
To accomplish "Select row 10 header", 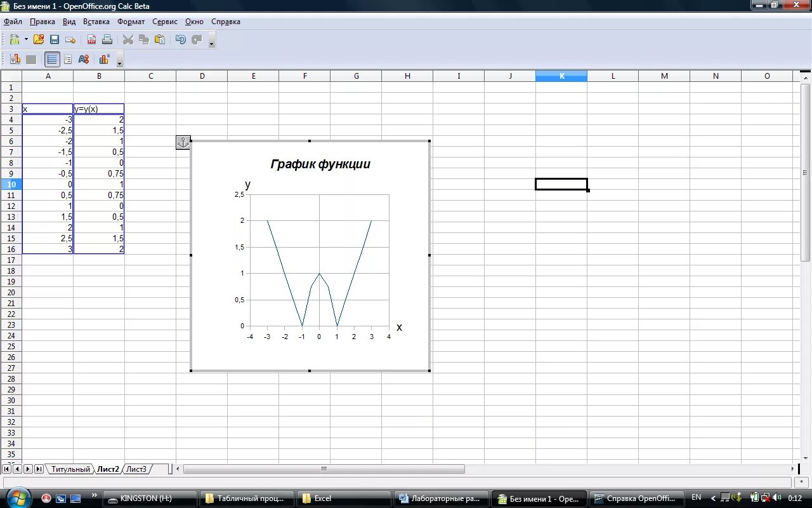I will coord(11,184).
